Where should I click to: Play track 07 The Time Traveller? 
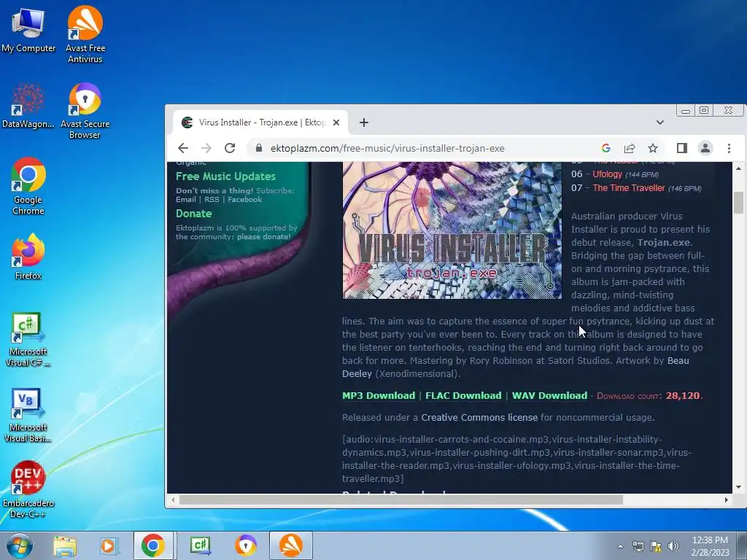(x=628, y=187)
